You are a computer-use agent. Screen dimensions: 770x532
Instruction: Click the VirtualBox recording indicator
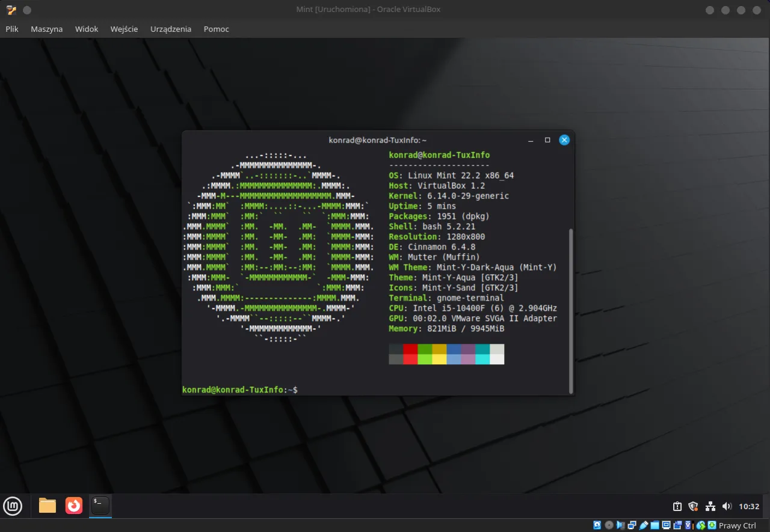(x=678, y=525)
